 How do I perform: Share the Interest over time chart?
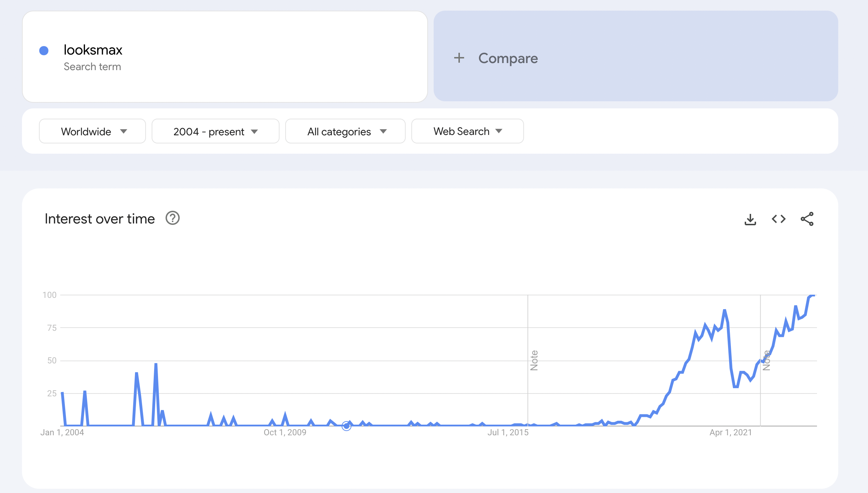(x=807, y=219)
